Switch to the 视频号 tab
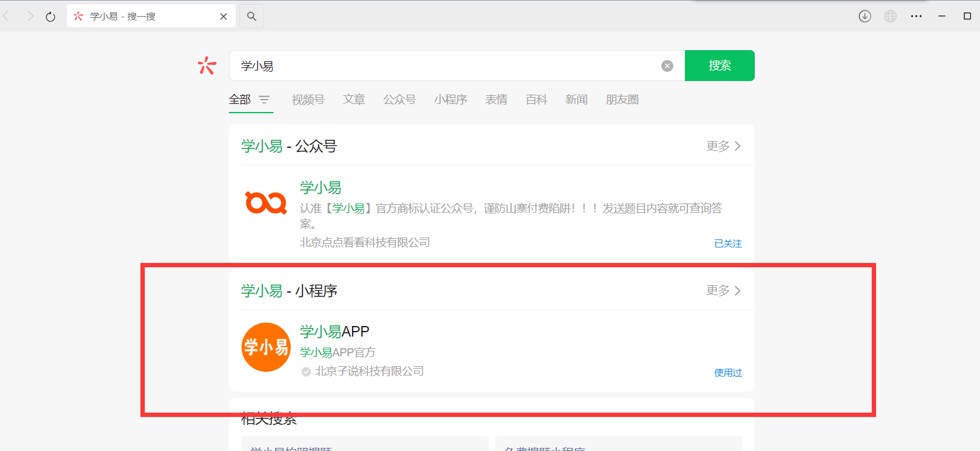 click(308, 100)
